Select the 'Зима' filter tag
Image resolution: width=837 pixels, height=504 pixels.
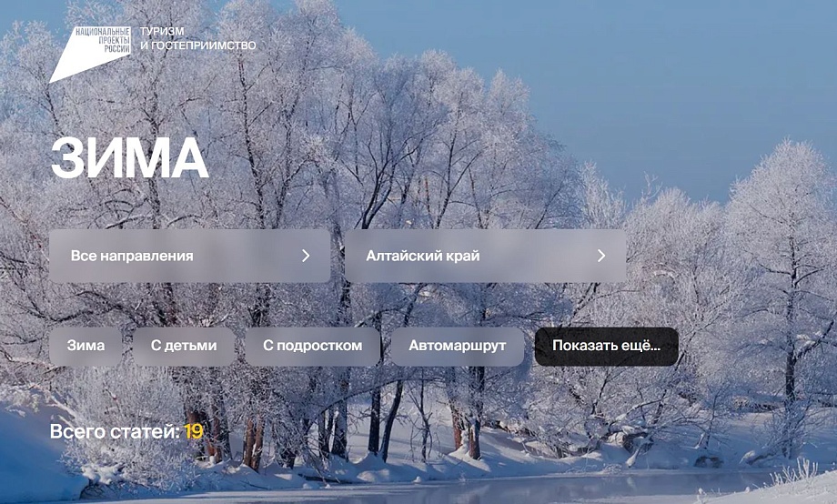[x=86, y=346]
